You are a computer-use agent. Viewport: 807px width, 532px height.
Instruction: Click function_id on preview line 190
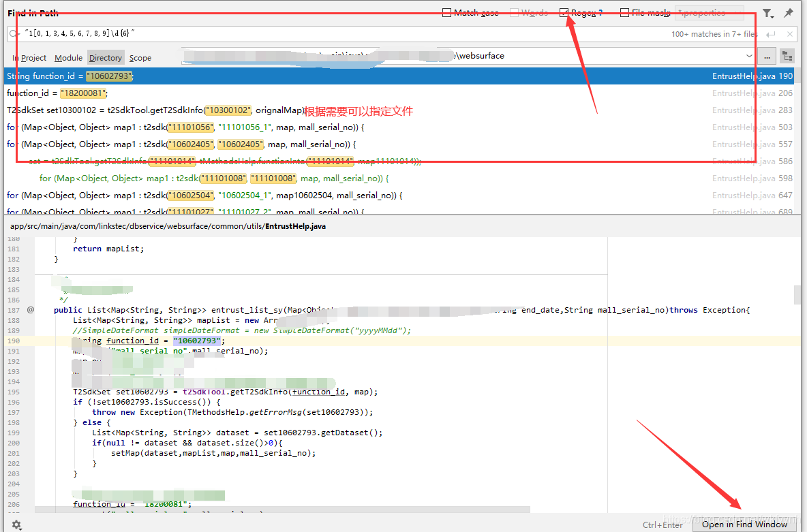click(x=132, y=341)
